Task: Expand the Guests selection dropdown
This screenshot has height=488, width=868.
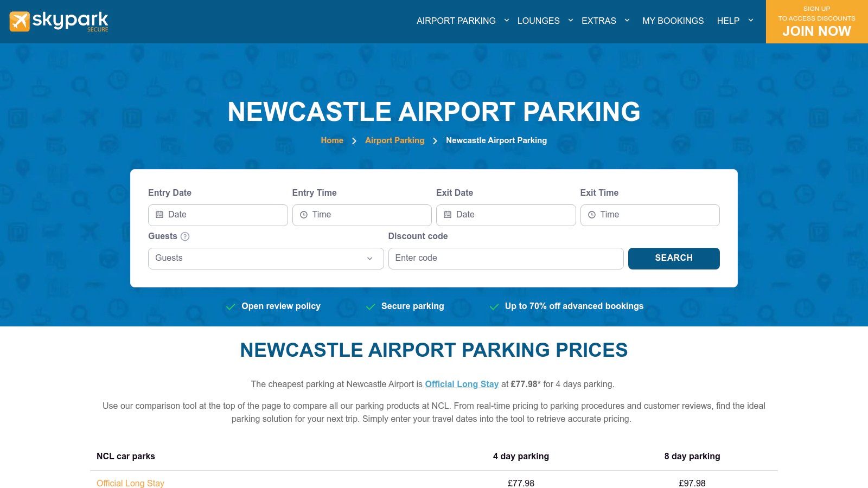Action: 370,259
